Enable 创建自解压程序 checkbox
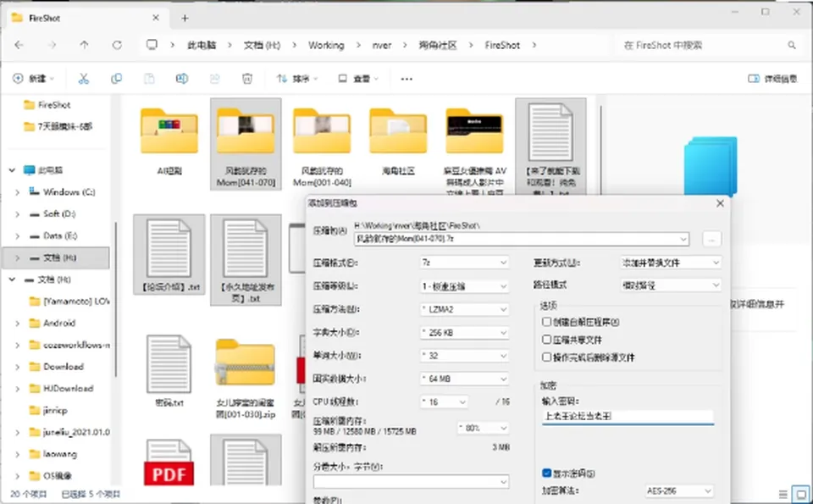Viewport: 813px width, 504px height. pos(546,322)
